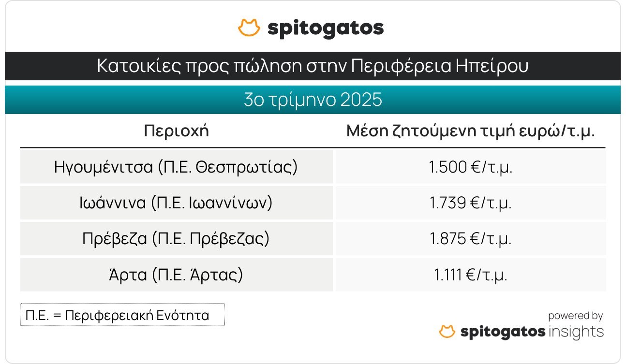Screen dimensions: 626x364
Task: Click the 1.111 €/τ.μ. price cell
Action: click(470, 275)
